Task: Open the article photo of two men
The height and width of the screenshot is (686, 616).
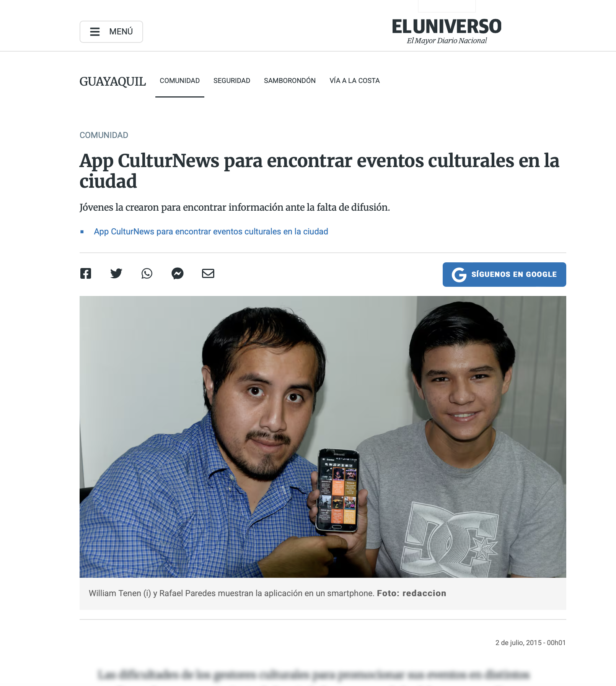Action: tap(323, 437)
